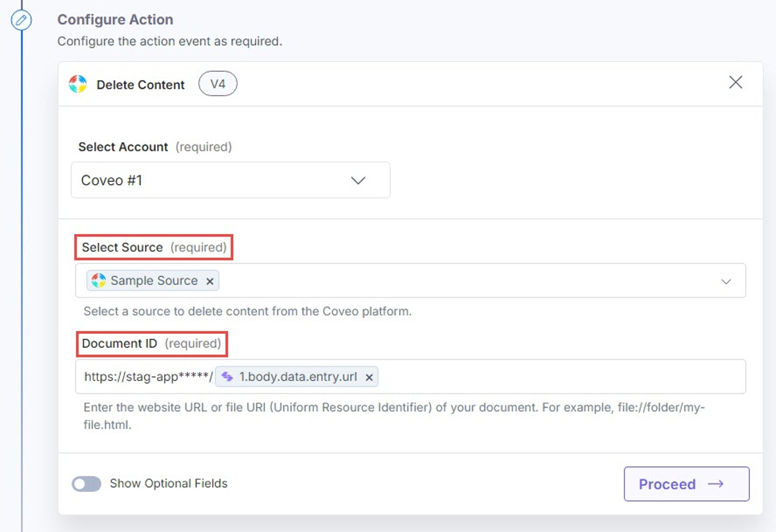Toggle Show Optional Fields switch
Image resolution: width=776 pixels, height=532 pixels.
click(86, 484)
